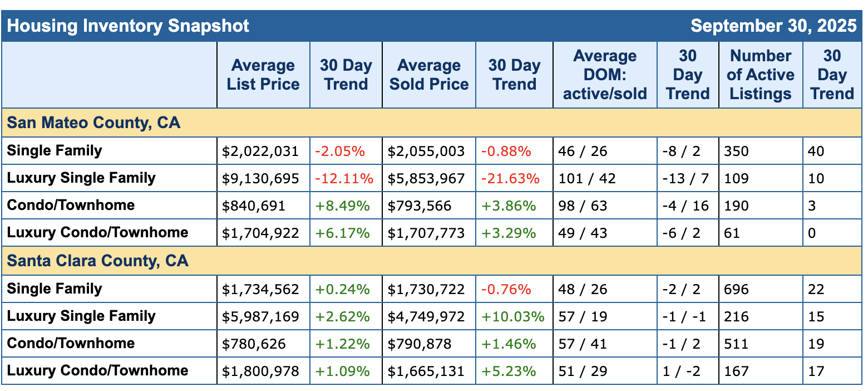Click the $840,691 list price cell
Image resolution: width=868 pixels, height=391 pixels.
tap(254, 206)
